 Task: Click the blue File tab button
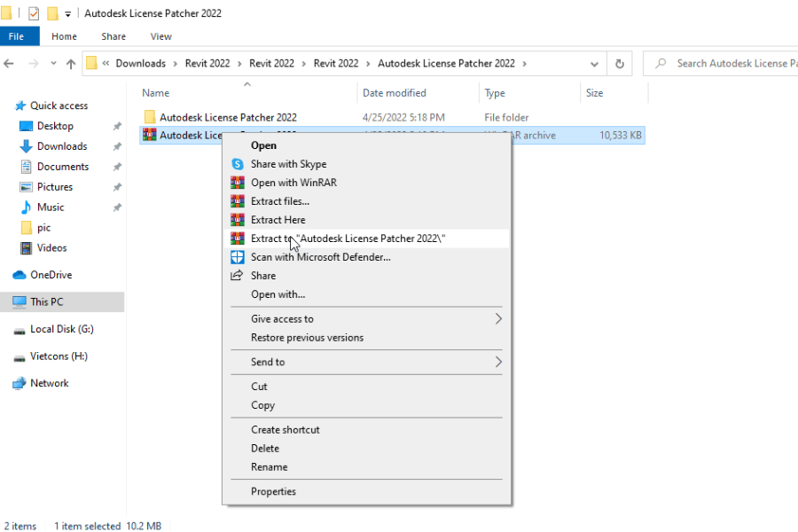click(x=16, y=36)
